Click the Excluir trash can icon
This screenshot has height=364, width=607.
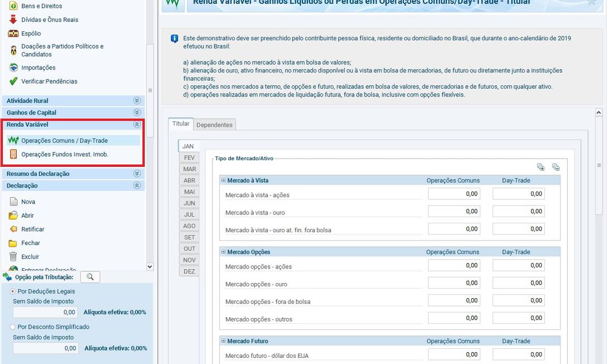tap(13, 257)
